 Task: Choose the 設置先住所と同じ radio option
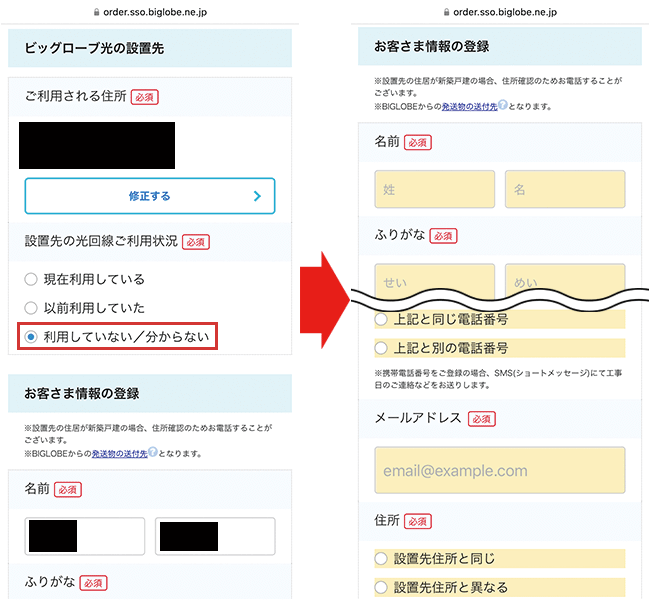point(381,558)
